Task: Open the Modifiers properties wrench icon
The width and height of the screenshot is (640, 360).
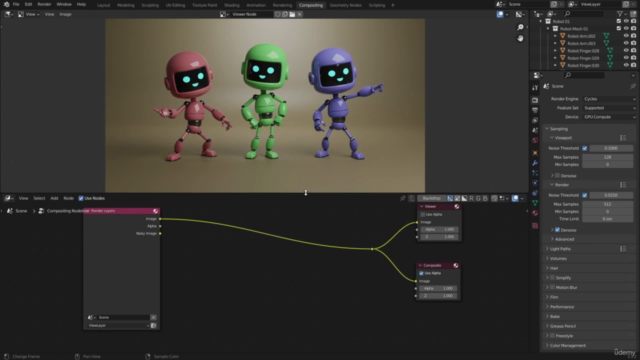Action: [535, 163]
